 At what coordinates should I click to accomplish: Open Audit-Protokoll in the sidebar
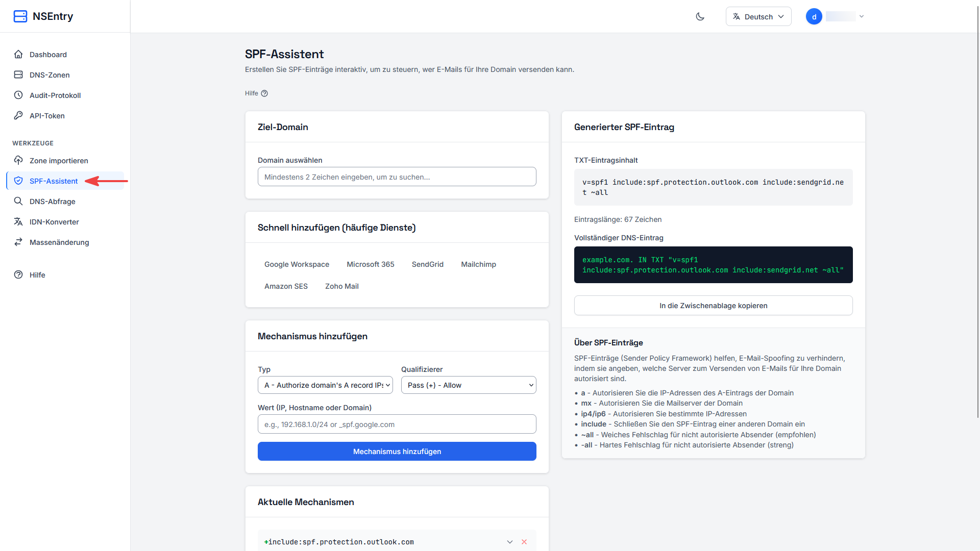point(65,95)
